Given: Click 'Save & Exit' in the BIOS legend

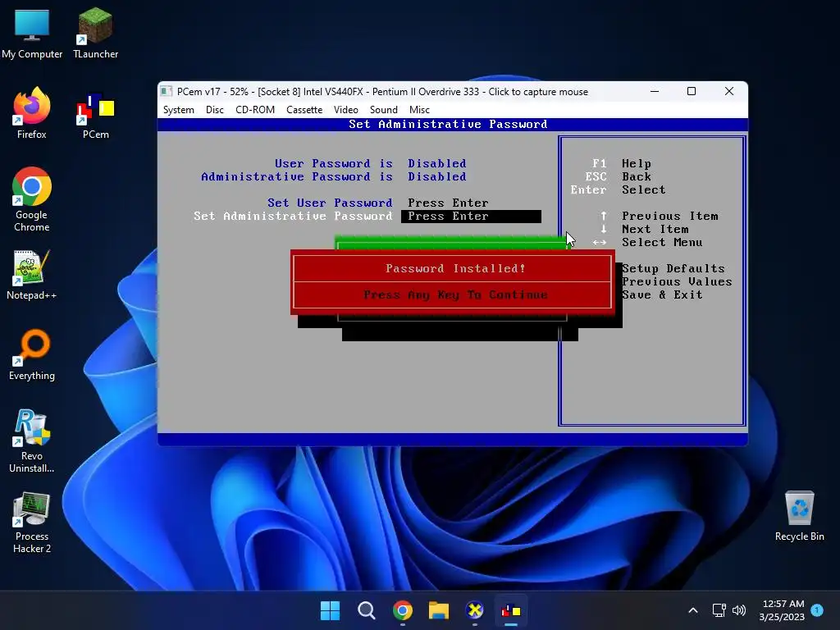Looking at the screenshot, I should tap(662, 295).
